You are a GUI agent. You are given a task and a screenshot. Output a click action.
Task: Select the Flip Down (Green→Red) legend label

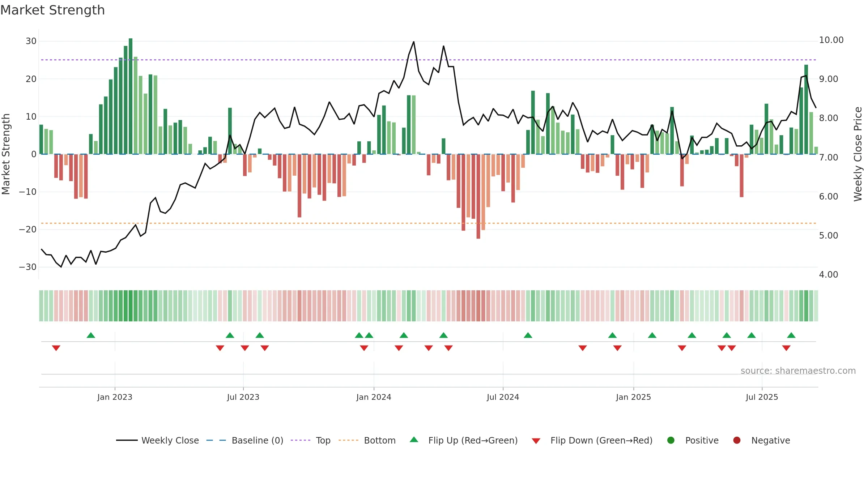point(601,440)
